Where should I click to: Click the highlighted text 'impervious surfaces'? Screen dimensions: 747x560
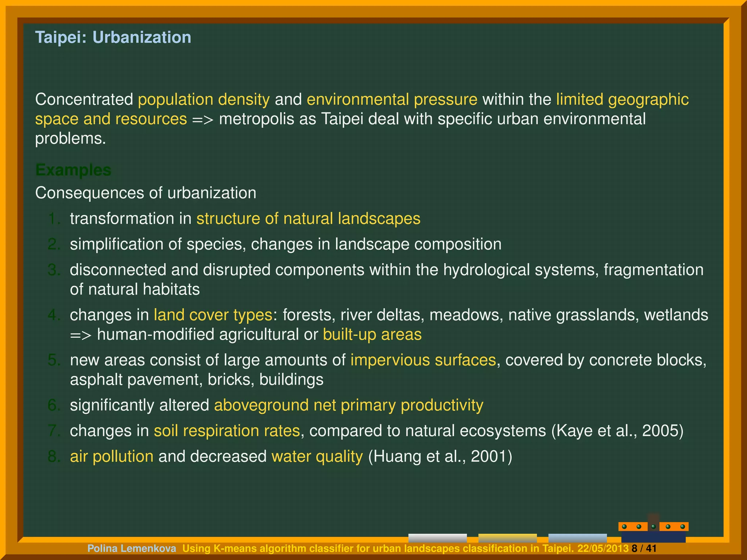click(423, 360)
